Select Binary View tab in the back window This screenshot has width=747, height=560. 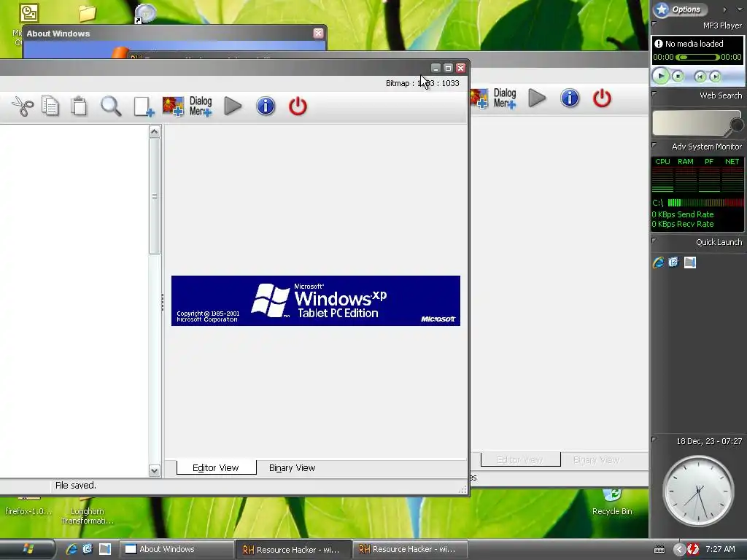[596, 459]
